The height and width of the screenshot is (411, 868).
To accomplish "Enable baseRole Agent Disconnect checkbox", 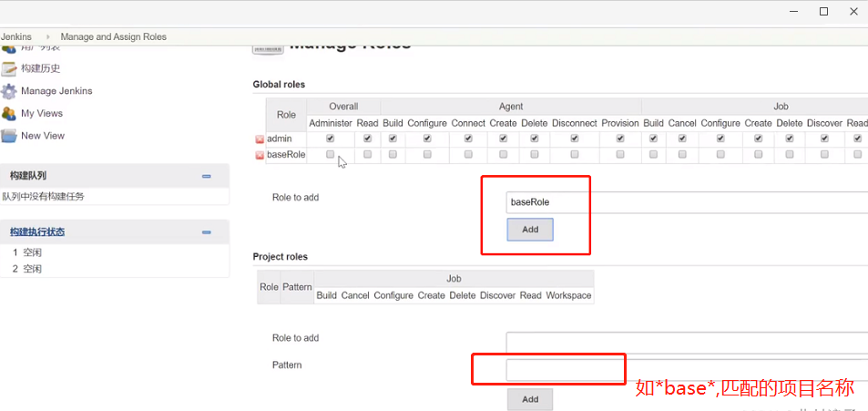I will (575, 155).
